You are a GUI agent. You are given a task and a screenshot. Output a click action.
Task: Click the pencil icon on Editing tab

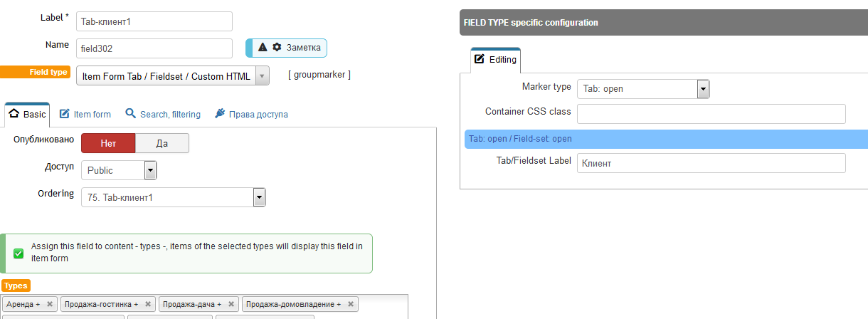point(480,59)
